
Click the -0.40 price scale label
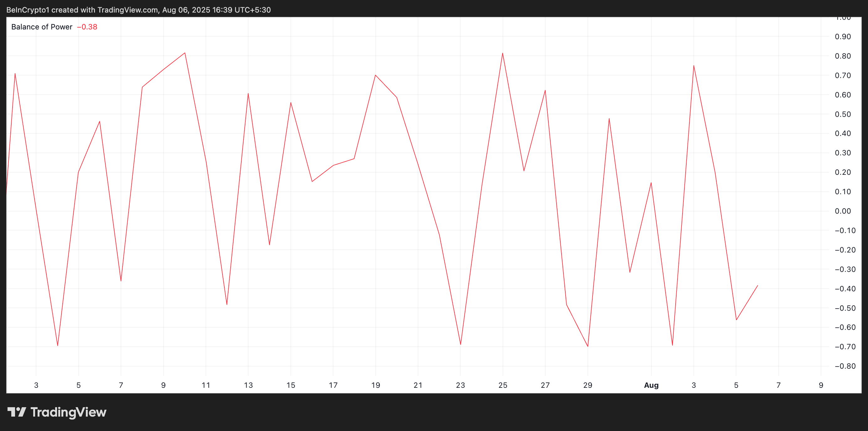845,288
